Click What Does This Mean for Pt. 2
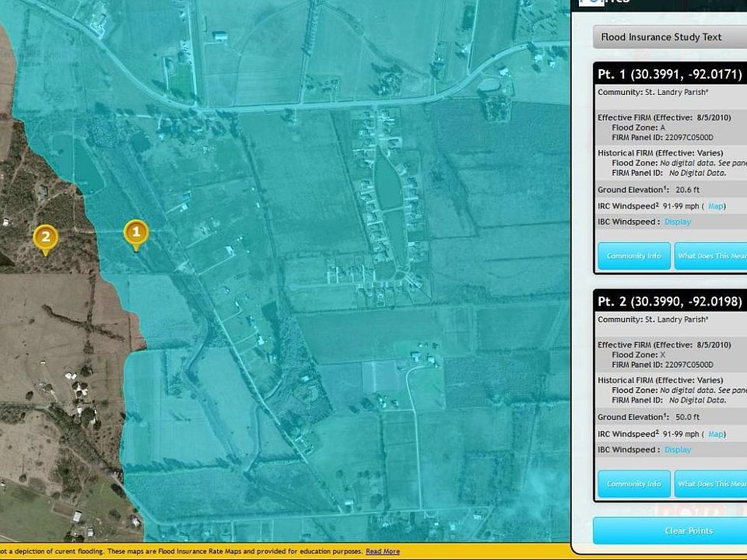The height and width of the screenshot is (560, 747). [x=710, y=484]
